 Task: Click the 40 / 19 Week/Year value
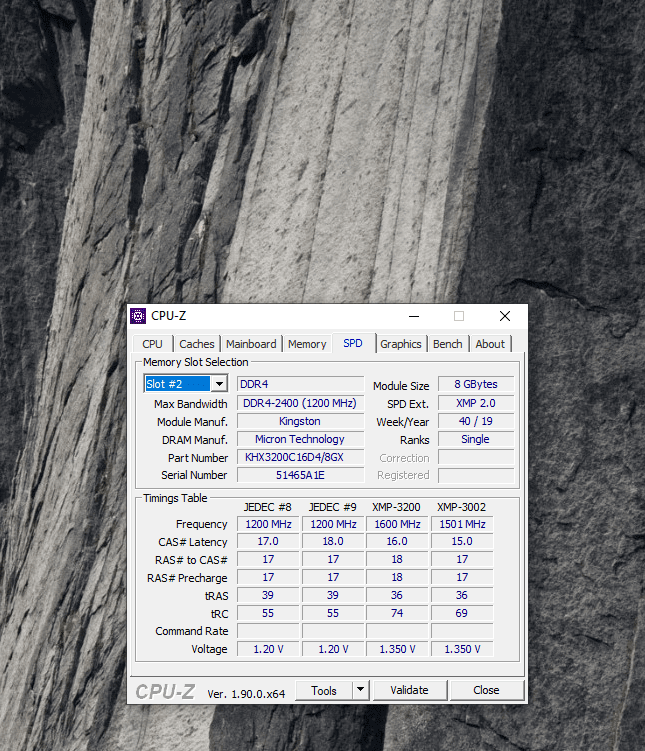476,421
